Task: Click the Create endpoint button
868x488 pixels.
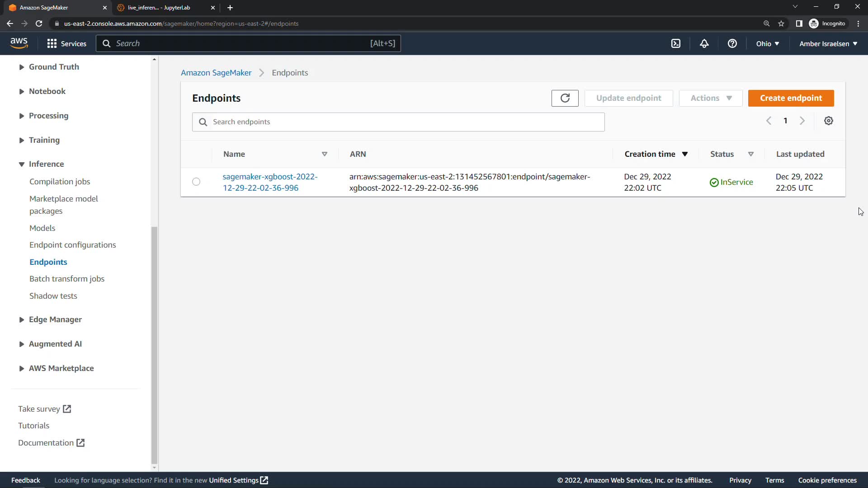Action: [x=790, y=98]
